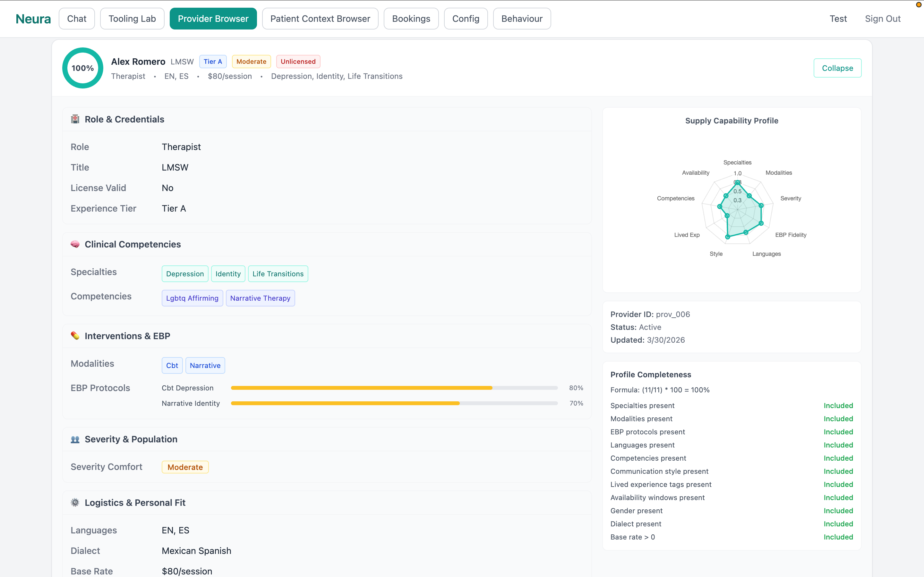Viewport: 924px width, 577px height.
Task: Click the brain icon beside Clinical Competencies
Action: pyautogui.click(x=75, y=244)
